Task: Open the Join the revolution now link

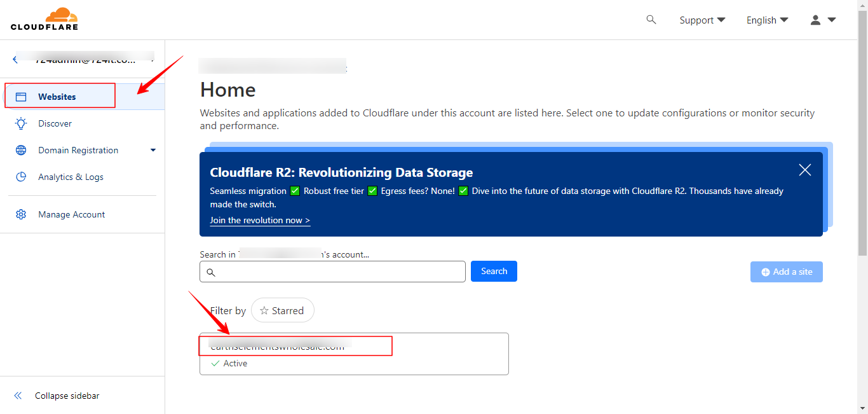Action: (260, 220)
